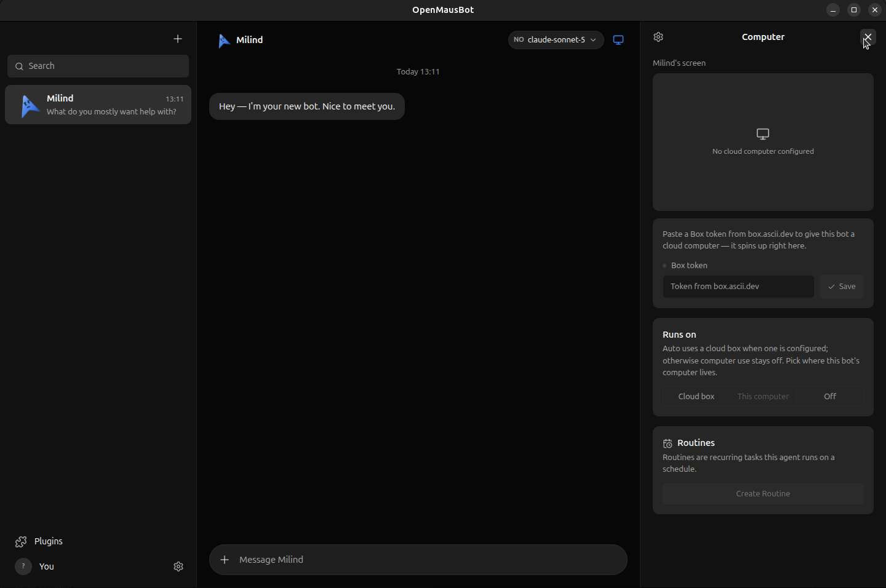Screen dimensions: 886x588
Task: Click the Computer panel title
Action: tap(763, 37)
